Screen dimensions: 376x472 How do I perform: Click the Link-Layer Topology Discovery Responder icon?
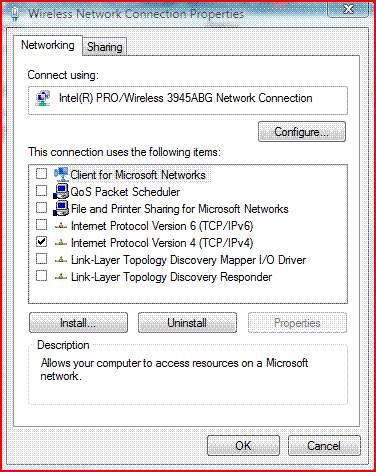point(61,277)
